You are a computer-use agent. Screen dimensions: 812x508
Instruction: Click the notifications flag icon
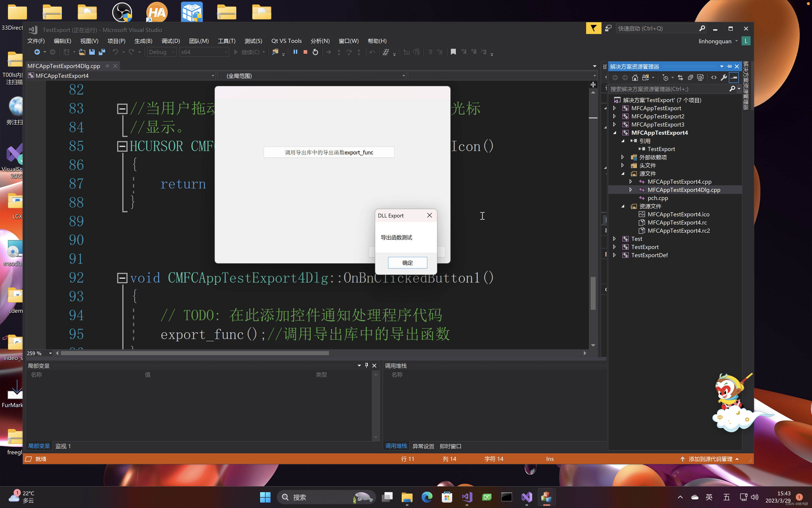pos(594,29)
